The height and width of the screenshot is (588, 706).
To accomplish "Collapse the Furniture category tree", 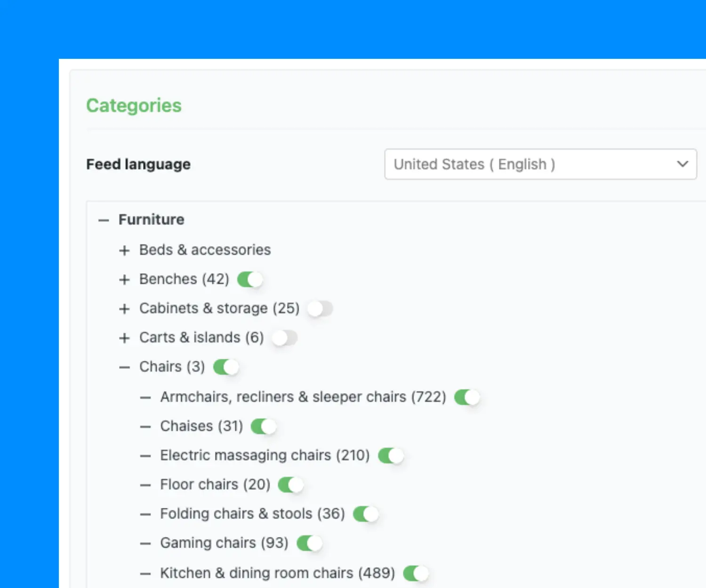I will [x=104, y=220].
